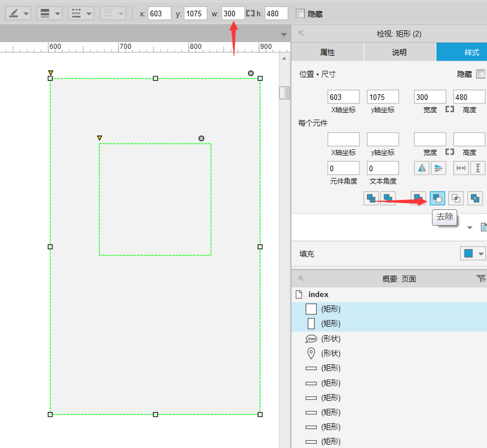Select the tall-rectangle-icon (矩形) outline row
487x448 pixels.
pos(389,324)
